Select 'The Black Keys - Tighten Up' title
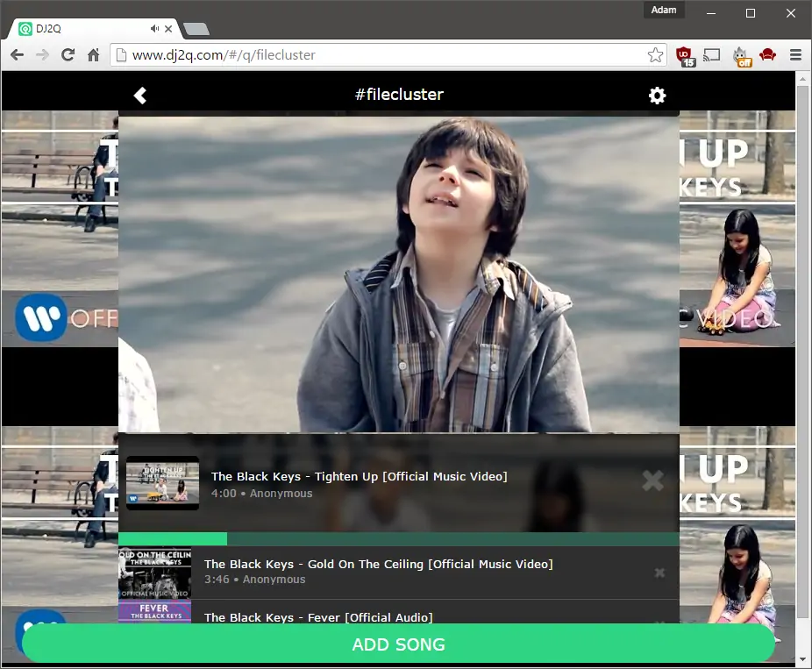 [x=359, y=476]
